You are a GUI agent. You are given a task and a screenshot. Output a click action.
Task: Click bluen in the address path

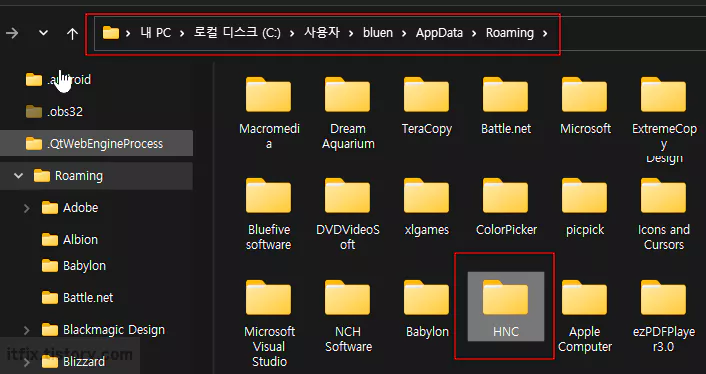378,33
